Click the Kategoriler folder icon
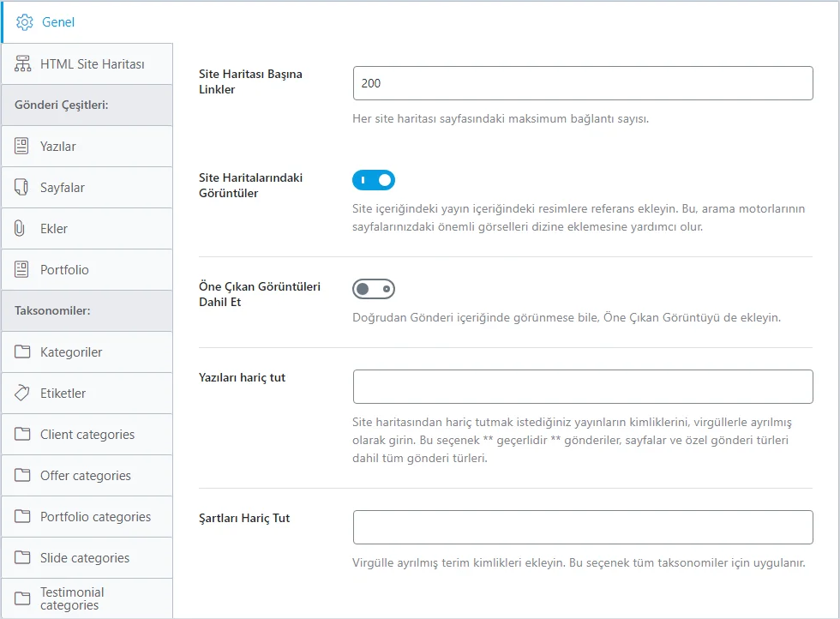This screenshot has width=840, height=619. (22, 352)
